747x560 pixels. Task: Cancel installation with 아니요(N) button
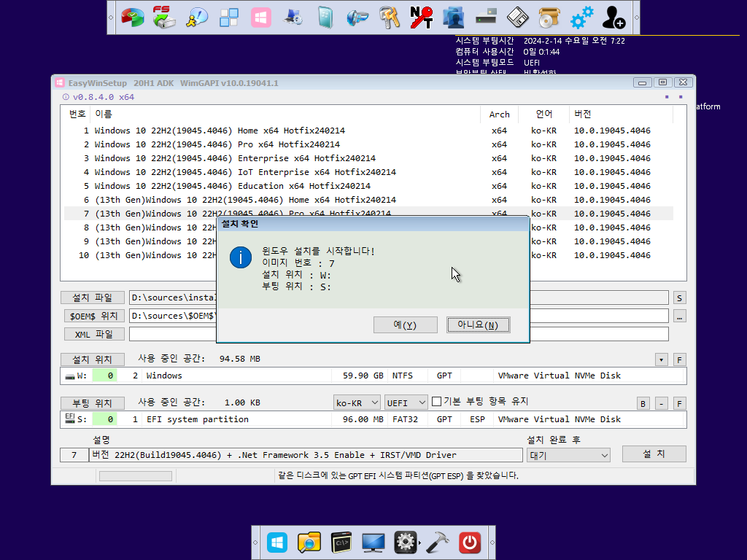pyautogui.click(x=479, y=324)
